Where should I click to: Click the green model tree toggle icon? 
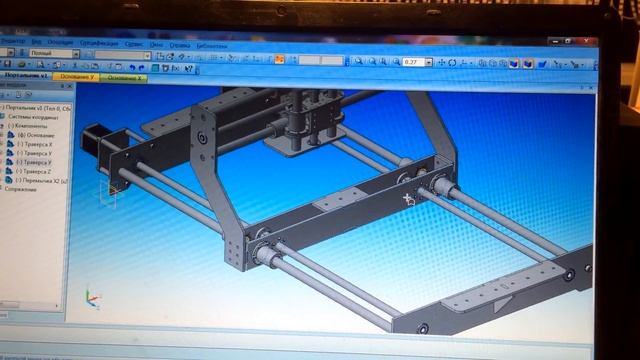(x=155, y=68)
